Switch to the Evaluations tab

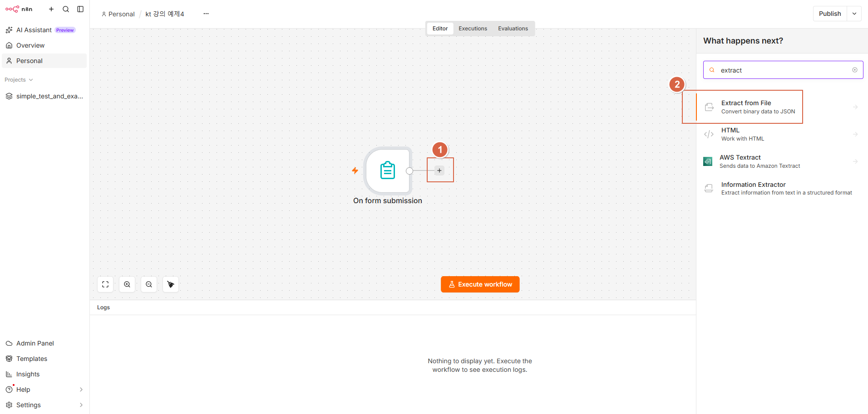point(513,29)
